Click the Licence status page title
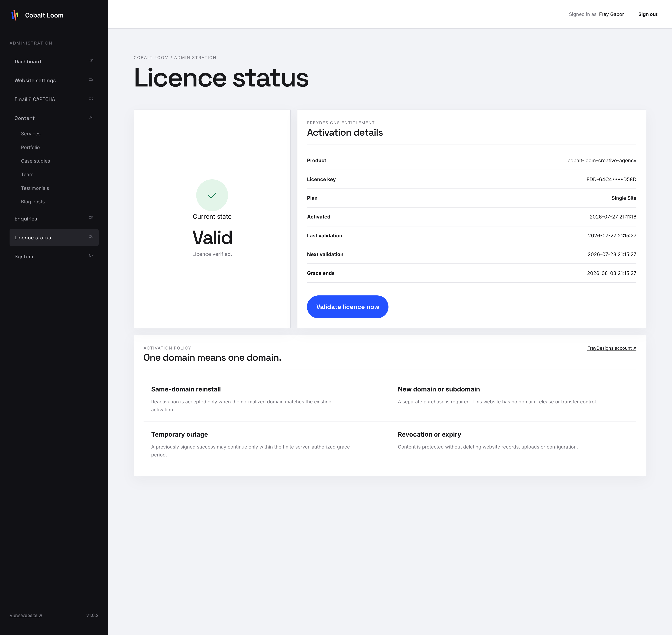 pyautogui.click(x=221, y=78)
